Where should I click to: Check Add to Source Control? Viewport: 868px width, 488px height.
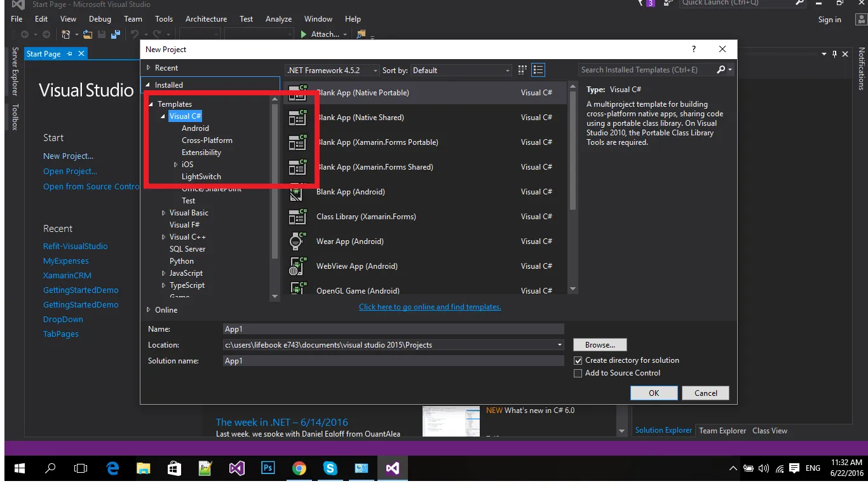[x=578, y=374]
